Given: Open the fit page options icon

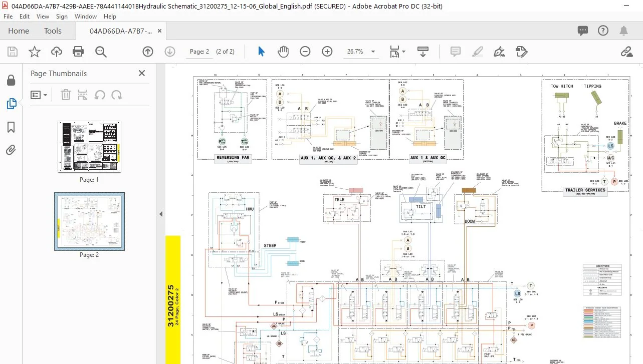Looking at the screenshot, I should 395,52.
